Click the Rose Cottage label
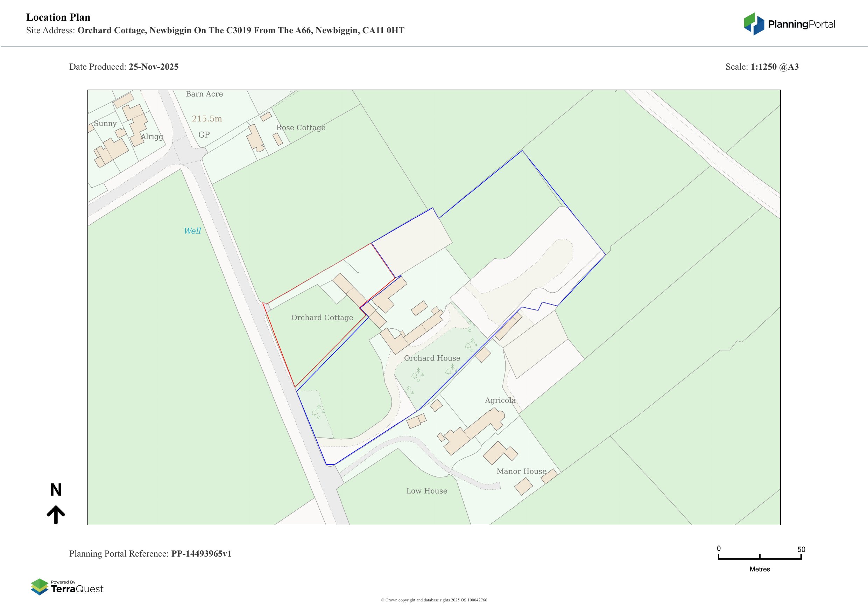This screenshot has width=868, height=614. (x=301, y=128)
